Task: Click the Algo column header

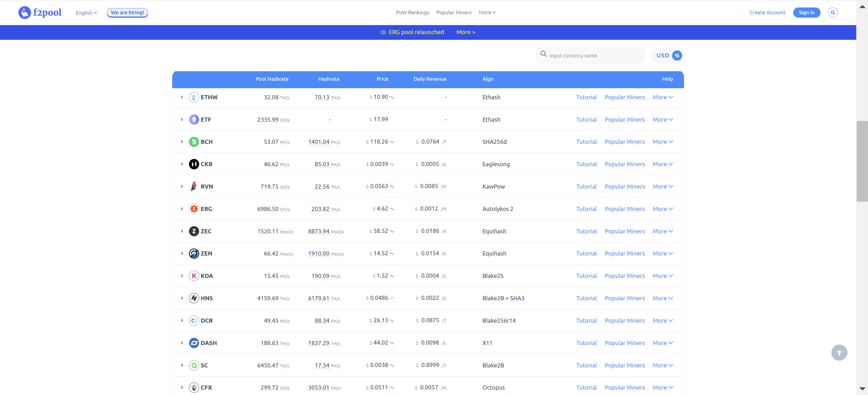Action: (488, 79)
